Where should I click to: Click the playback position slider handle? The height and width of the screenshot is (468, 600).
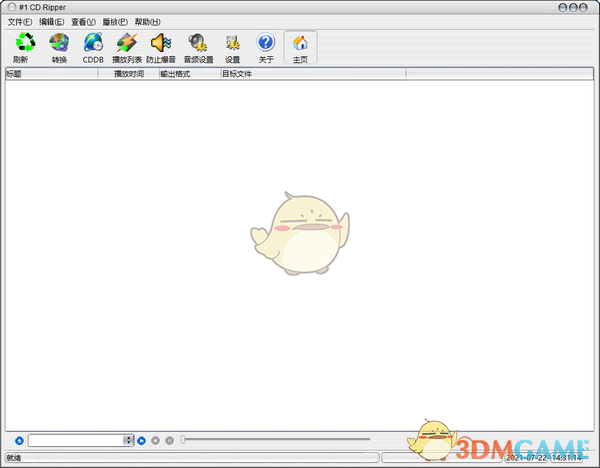coord(183,439)
